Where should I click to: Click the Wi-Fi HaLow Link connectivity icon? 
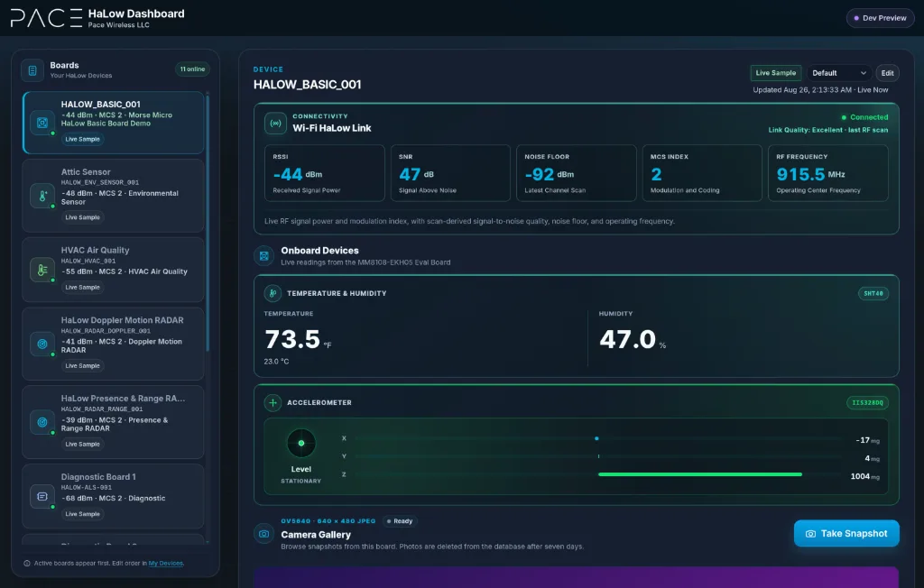click(275, 124)
